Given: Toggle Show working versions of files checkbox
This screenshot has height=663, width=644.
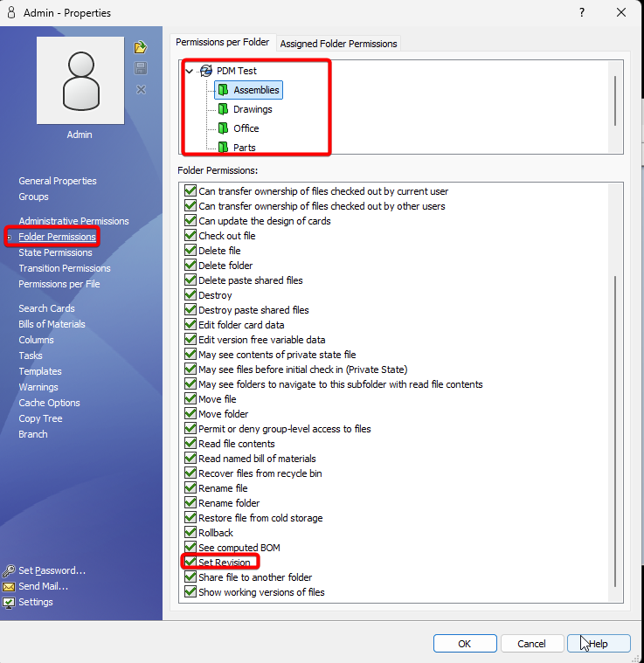Looking at the screenshot, I should pyautogui.click(x=190, y=591).
